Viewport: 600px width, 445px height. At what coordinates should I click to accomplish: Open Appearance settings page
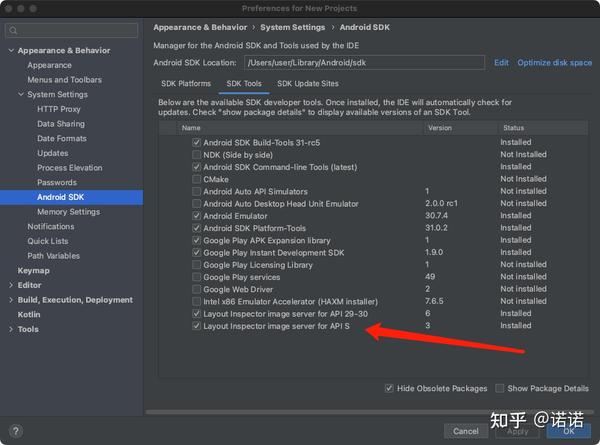[x=49, y=65]
